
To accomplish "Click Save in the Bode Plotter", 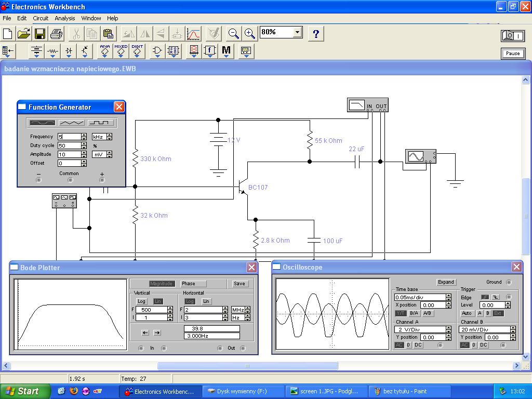I will point(239,284).
